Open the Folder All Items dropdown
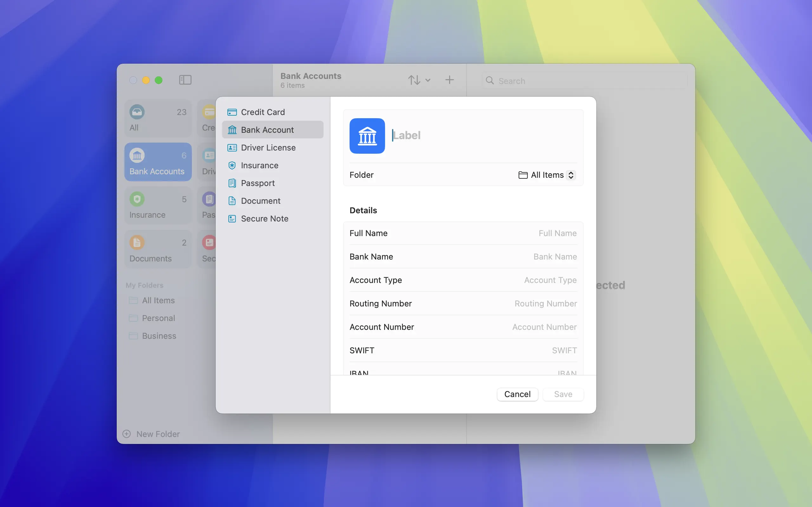This screenshot has height=507, width=812. [547, 175]
